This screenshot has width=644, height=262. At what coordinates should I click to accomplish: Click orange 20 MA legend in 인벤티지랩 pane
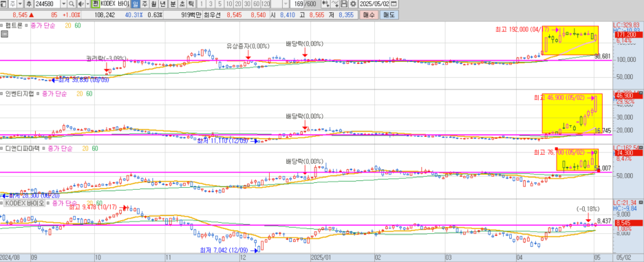tap(79, 94)
